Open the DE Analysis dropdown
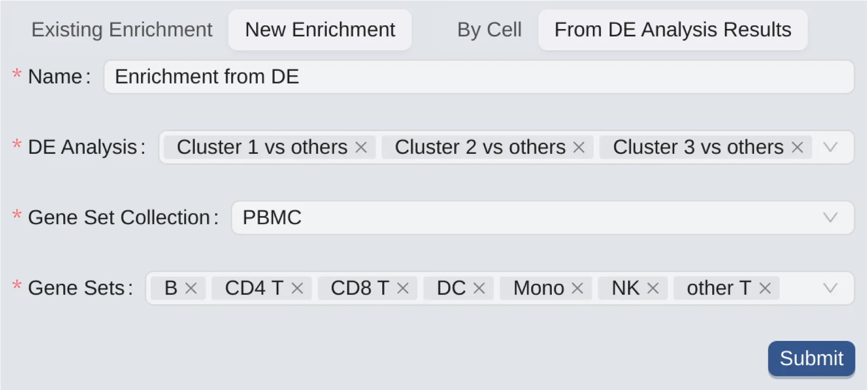The image size is (868, 390). pyautogui.click(x=831, y=147)
